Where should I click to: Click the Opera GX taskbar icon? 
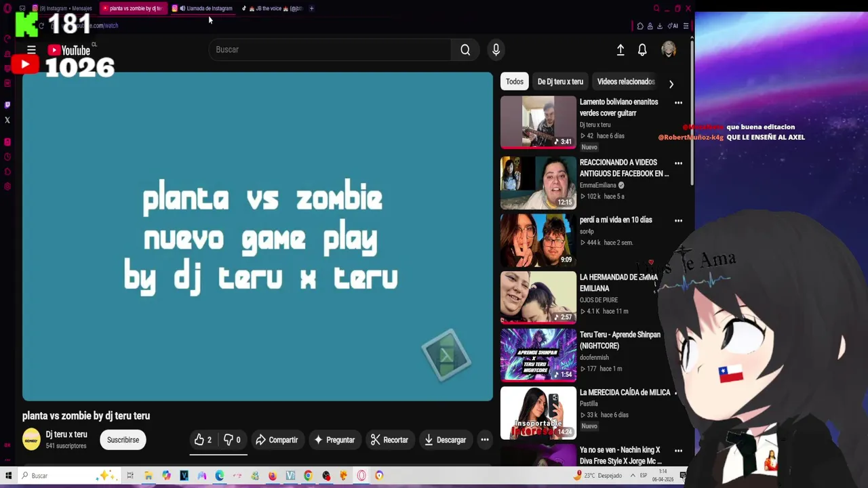tap(361, 476)
